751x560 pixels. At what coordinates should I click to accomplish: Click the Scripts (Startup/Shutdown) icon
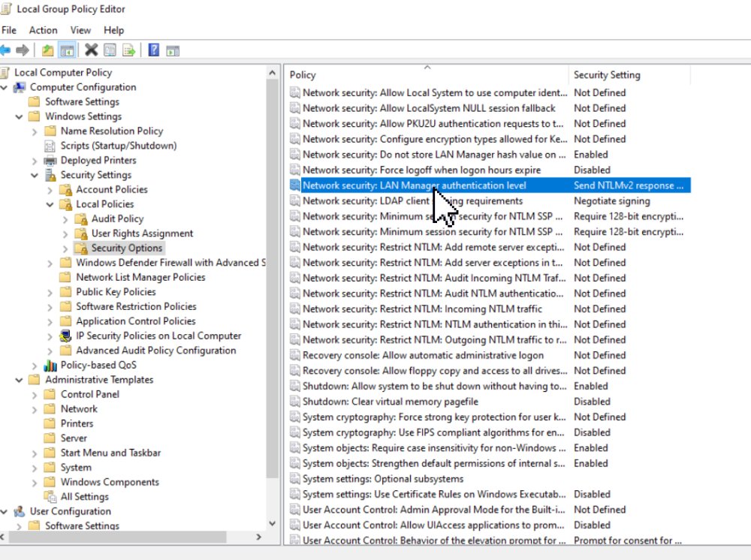tap(50, 146)
